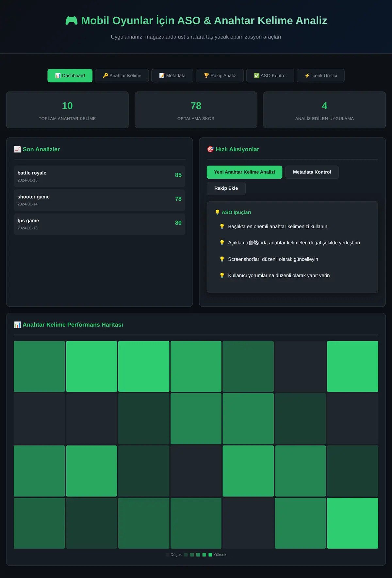
Task: Click the tip 'Screenshot'ları düzenli olarak güncelleyin'
Action: (273, 259)
